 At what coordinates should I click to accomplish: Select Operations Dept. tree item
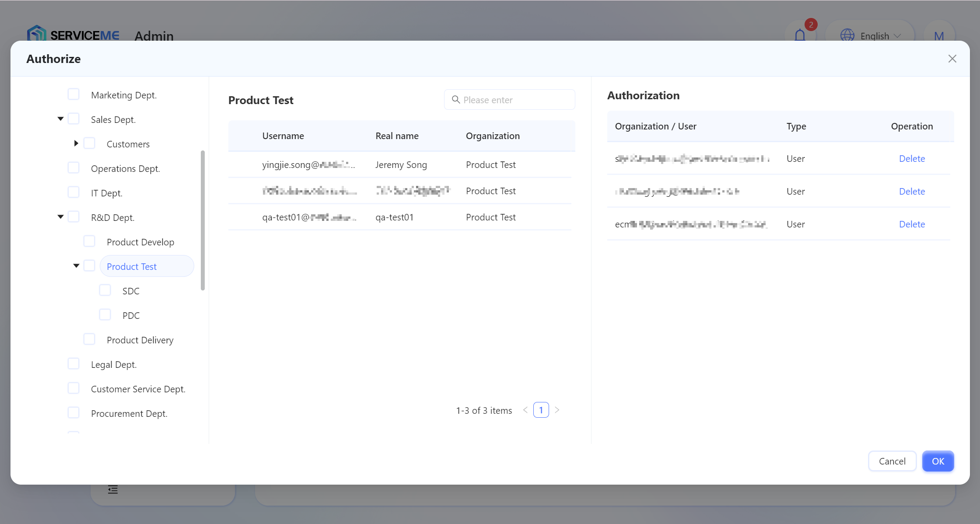click(x=125, y=168)
